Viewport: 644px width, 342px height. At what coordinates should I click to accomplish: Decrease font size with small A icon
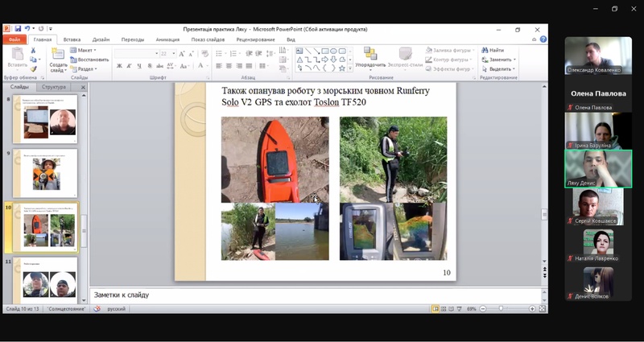tap(191, 54)
